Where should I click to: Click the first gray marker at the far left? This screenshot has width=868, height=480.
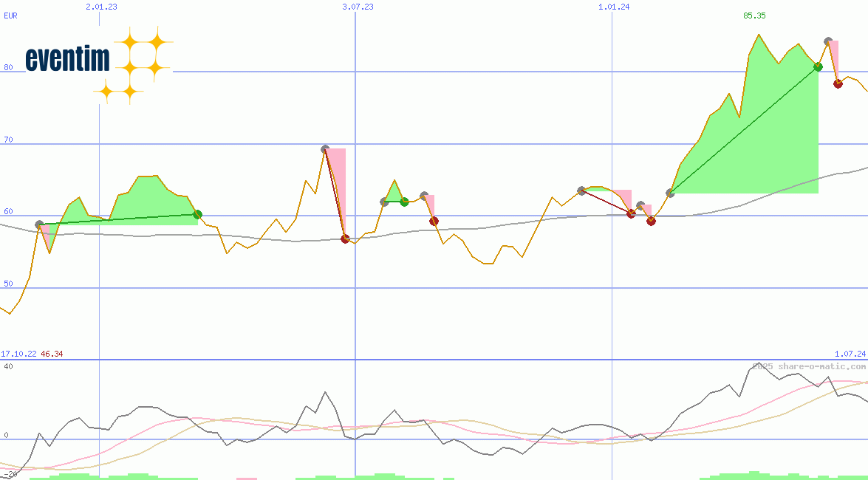point(39,224)
